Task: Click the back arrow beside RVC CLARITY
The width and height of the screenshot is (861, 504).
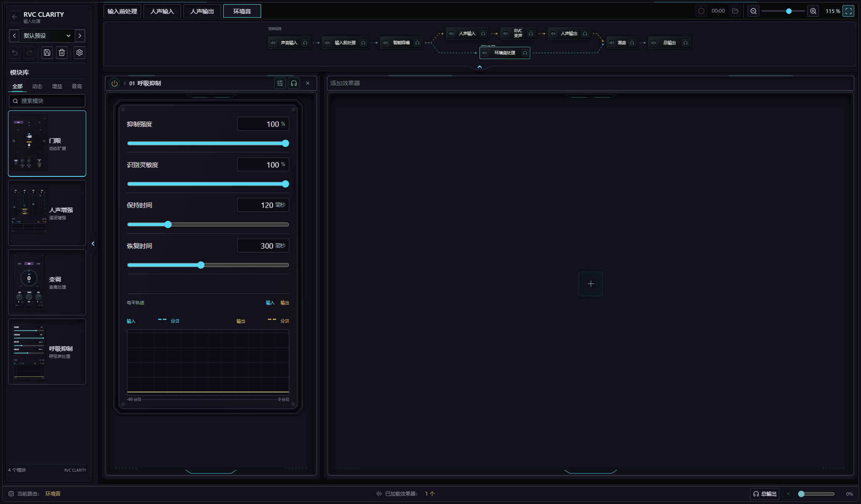Action: [x=15, y=17]
